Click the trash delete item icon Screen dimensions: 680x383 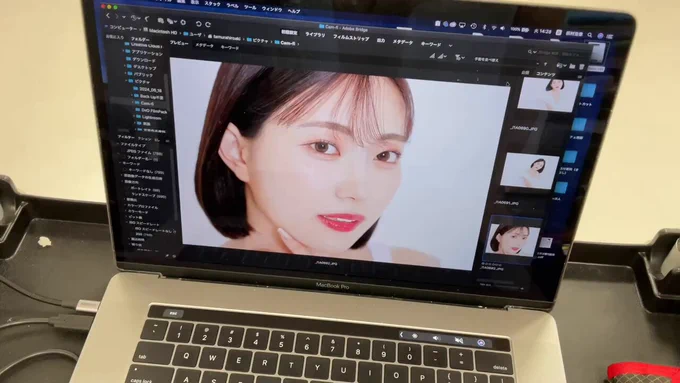pos(582,67)
